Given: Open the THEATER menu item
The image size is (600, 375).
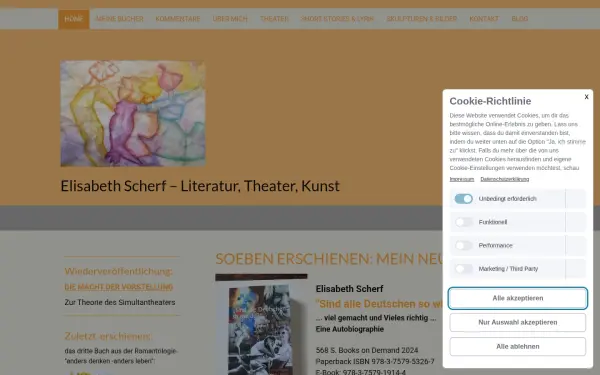Looking at the screenshot, I should click(274, 19).
